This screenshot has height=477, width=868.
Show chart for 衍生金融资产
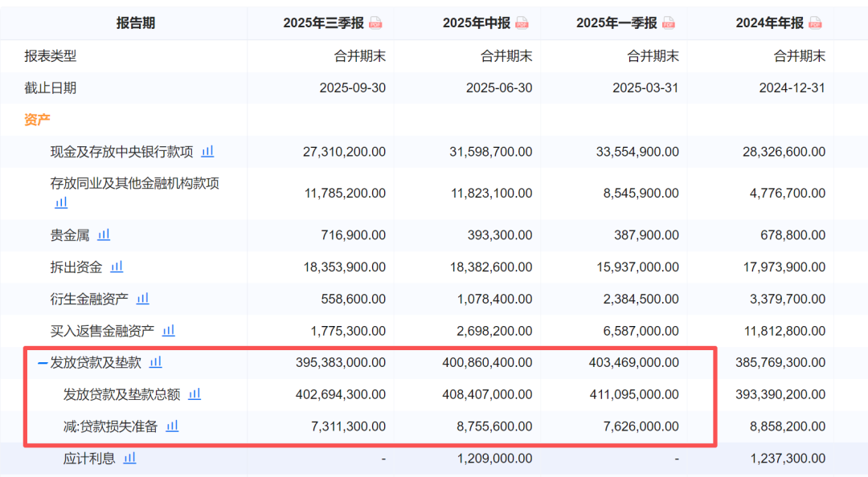(x=142, y=298)
